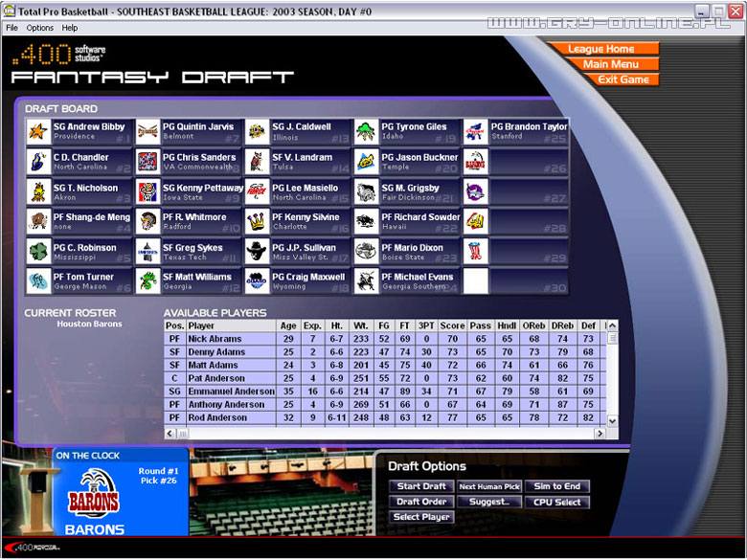Viewport: 747px width, 560px height.
Task: Click scroll down arrow of player list
Action: pos(612,421)
